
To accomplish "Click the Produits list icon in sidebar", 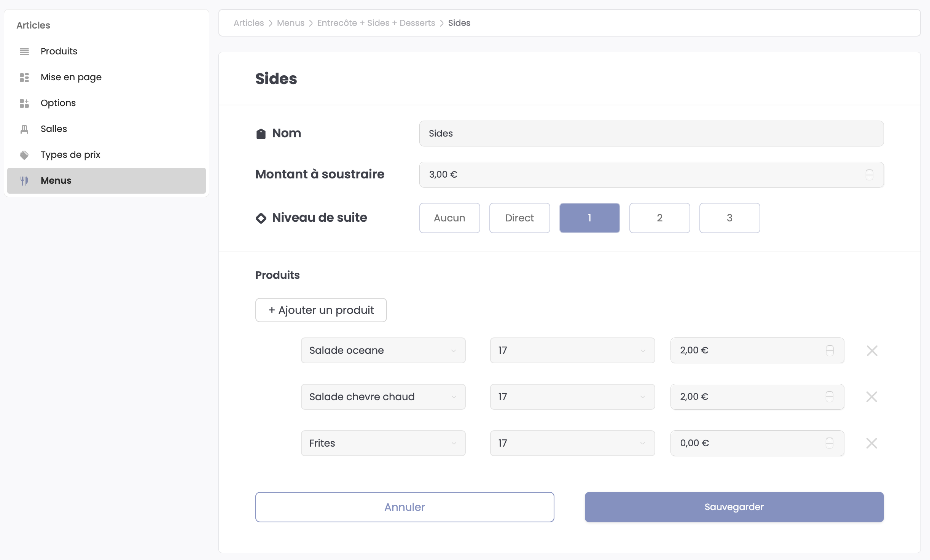I will coord(24,51).
